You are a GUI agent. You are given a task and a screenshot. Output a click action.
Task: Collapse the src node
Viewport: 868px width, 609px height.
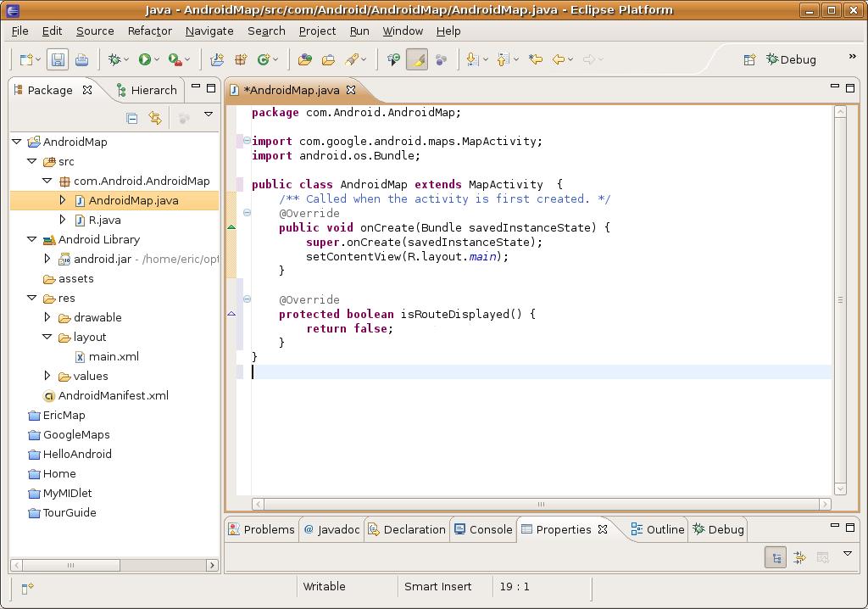(33, 161)
